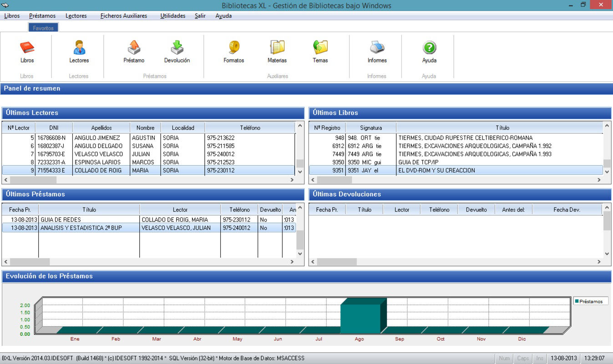The width and height of the screenshot is (613, 364).
Task: Select loan row GUIA DE REDES
Action: pos(149,219)
